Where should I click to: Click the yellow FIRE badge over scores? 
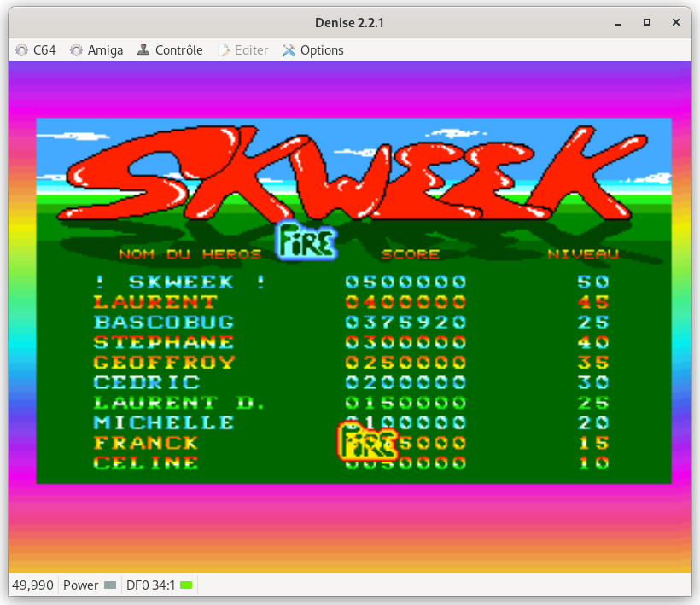367,441
